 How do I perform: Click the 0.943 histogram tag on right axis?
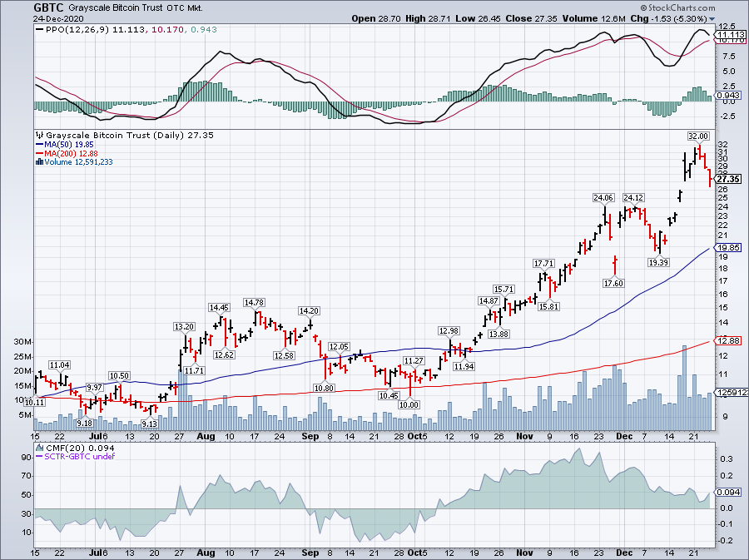click(x=728, y=96)
